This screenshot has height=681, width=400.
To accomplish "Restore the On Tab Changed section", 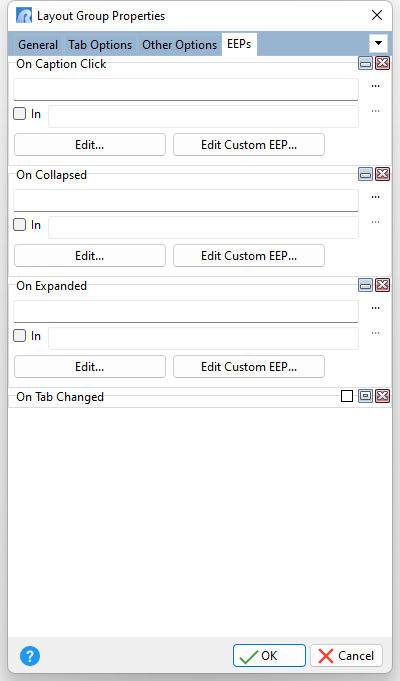I will click(365, 396).
